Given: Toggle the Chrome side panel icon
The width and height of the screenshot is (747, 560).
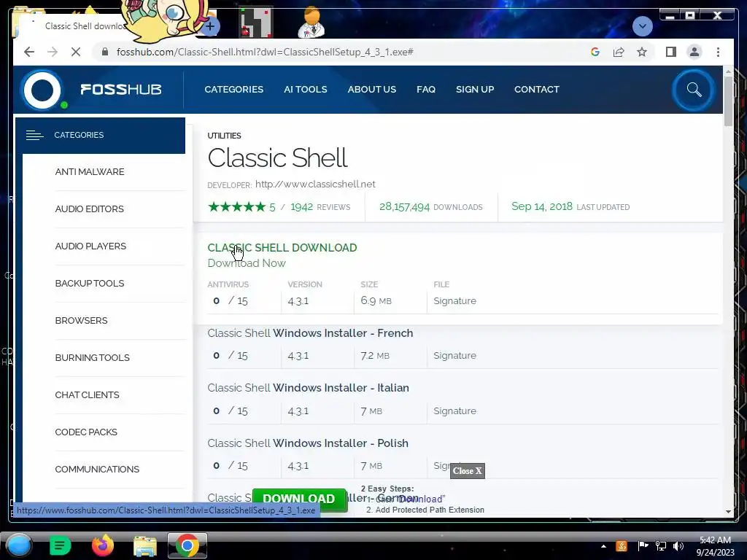Looking at the screenshot, I should (x=671, y=52).
